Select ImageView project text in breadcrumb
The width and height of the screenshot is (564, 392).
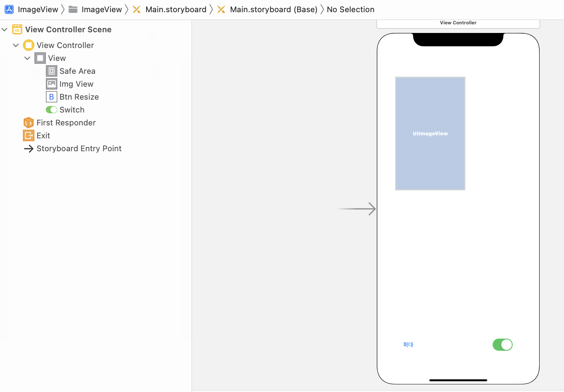click(38, 9)
